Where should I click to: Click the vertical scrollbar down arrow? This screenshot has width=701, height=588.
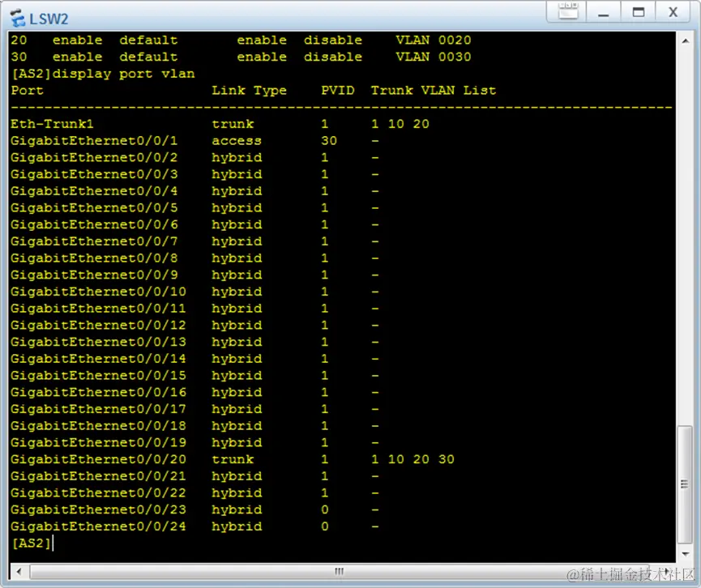coord(685,554)
